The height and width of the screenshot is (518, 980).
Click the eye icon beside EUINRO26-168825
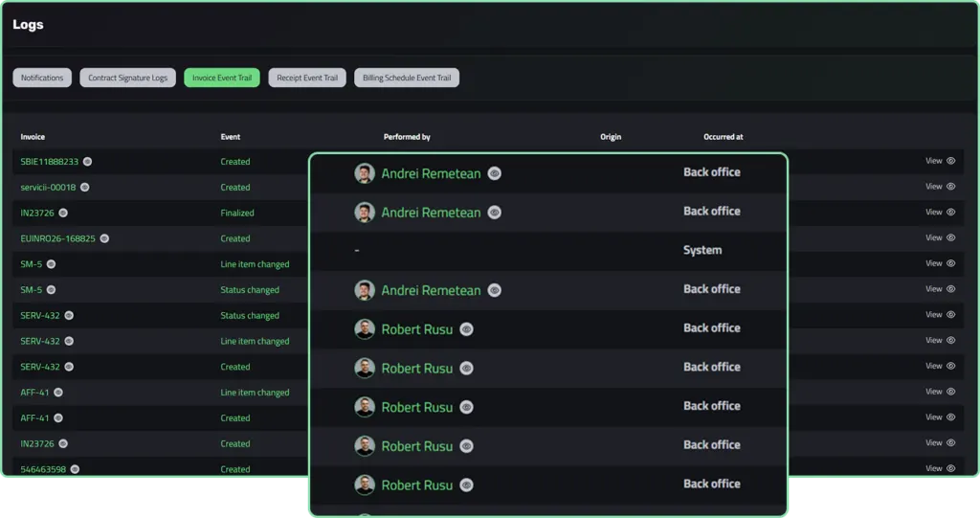click(x=104, y=238)
